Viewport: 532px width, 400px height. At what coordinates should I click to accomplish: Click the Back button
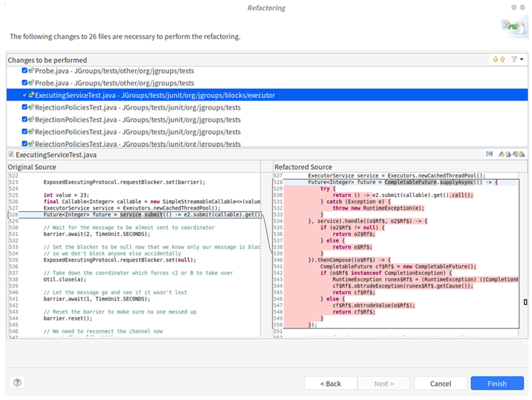click(x=330, y=383)
